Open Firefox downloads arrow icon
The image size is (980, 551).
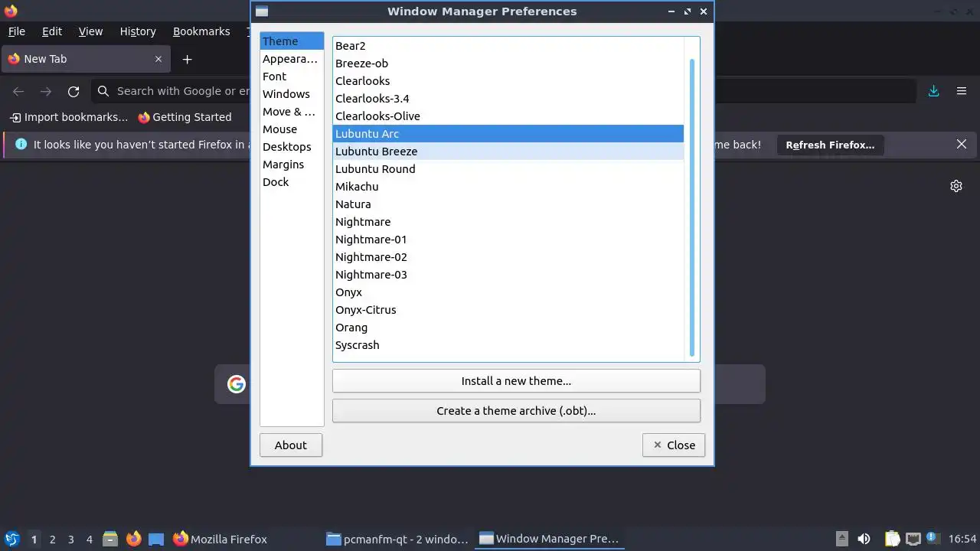pos(933,91)
